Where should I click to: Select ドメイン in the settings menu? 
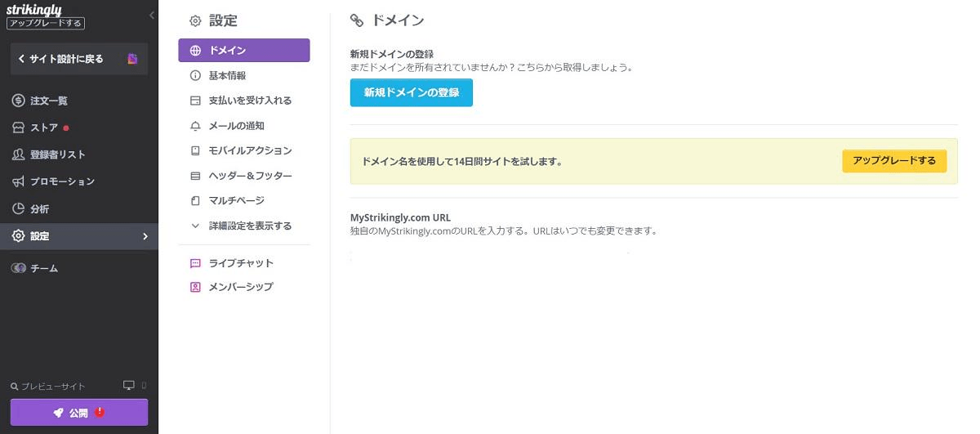click(x=244, y=51)
